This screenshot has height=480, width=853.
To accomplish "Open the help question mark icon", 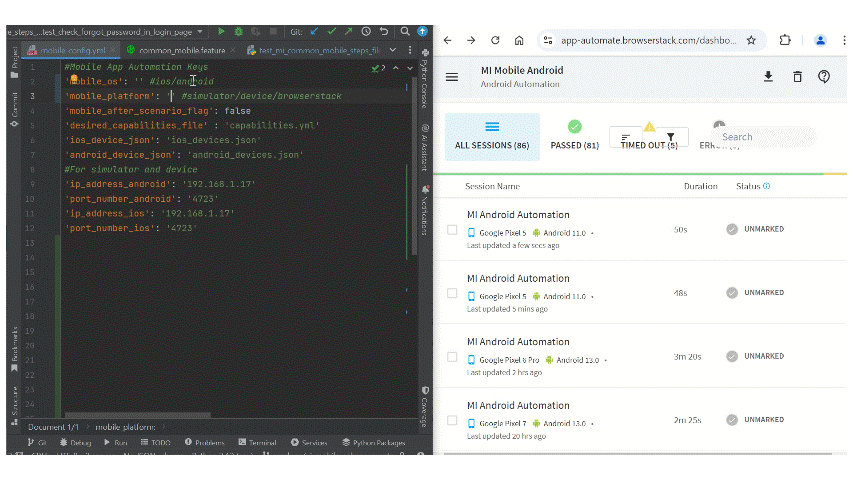I will point(824,77).
